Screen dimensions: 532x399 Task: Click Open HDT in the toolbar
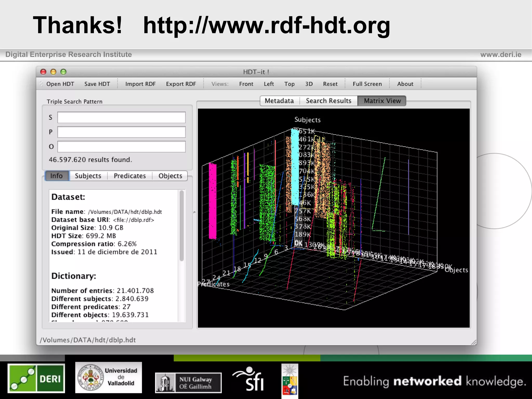click(x=60, y=84)
